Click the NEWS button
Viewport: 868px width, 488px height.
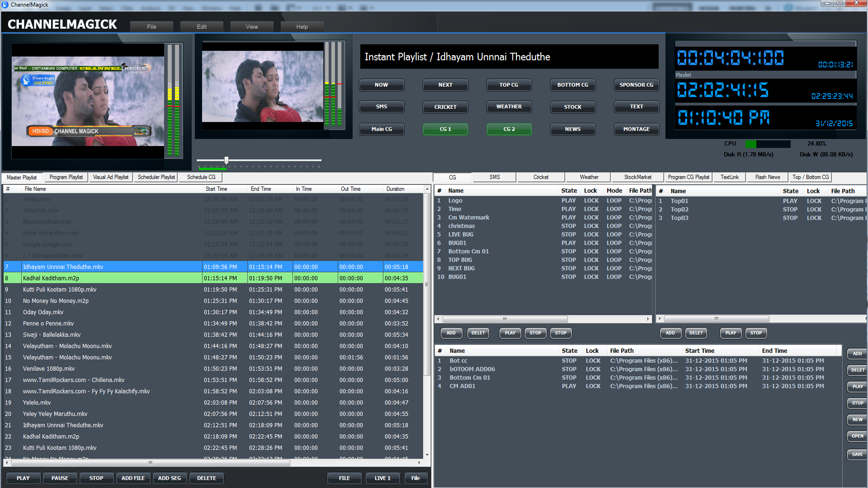coord(573,129)
